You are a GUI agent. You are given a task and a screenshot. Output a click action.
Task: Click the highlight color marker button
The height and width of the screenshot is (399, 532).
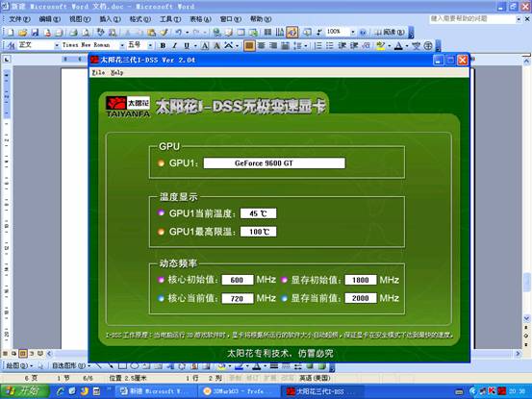point(381,45)
